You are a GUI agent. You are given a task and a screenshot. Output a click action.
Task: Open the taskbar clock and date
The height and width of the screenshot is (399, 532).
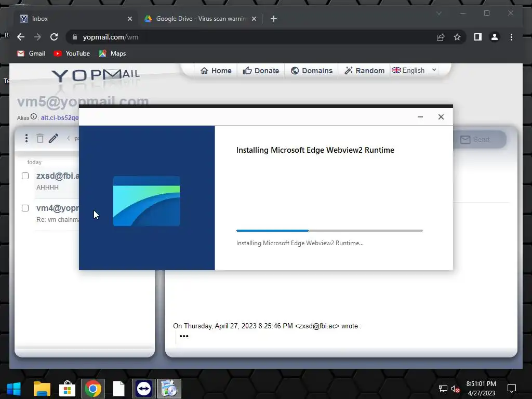coord(481,389)
